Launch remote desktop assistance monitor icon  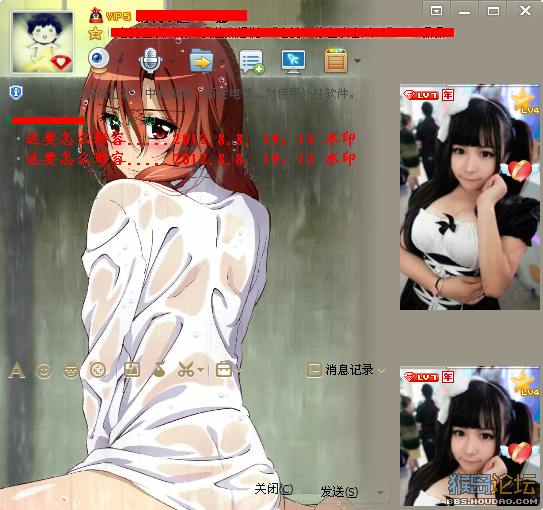click(x=293, y=62)
